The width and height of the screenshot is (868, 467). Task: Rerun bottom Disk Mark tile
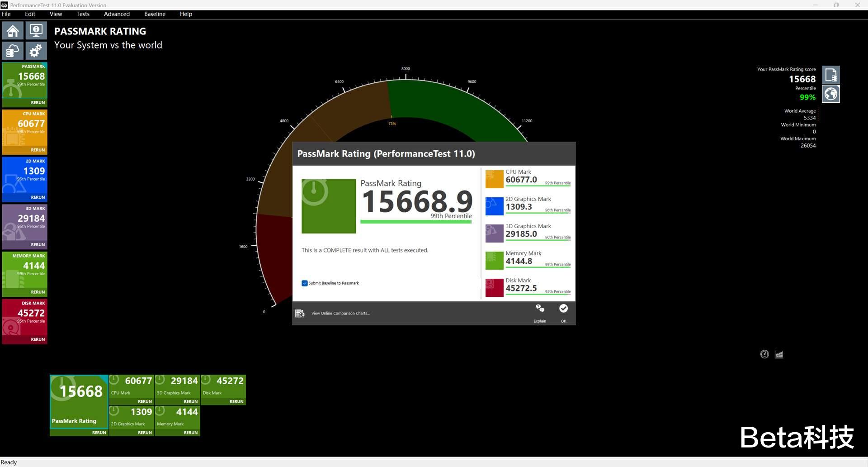coord(236,401)
